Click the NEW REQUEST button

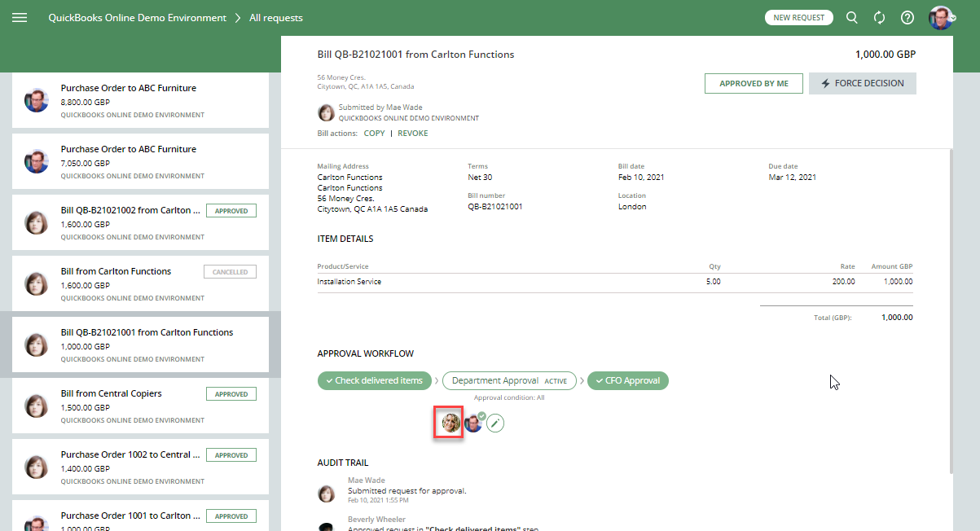pyautogui.click(x=798, y=17)
